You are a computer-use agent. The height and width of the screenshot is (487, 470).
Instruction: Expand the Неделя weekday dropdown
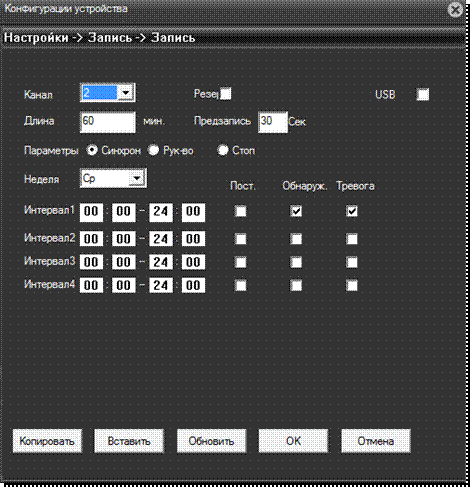(x=137, y=178)
